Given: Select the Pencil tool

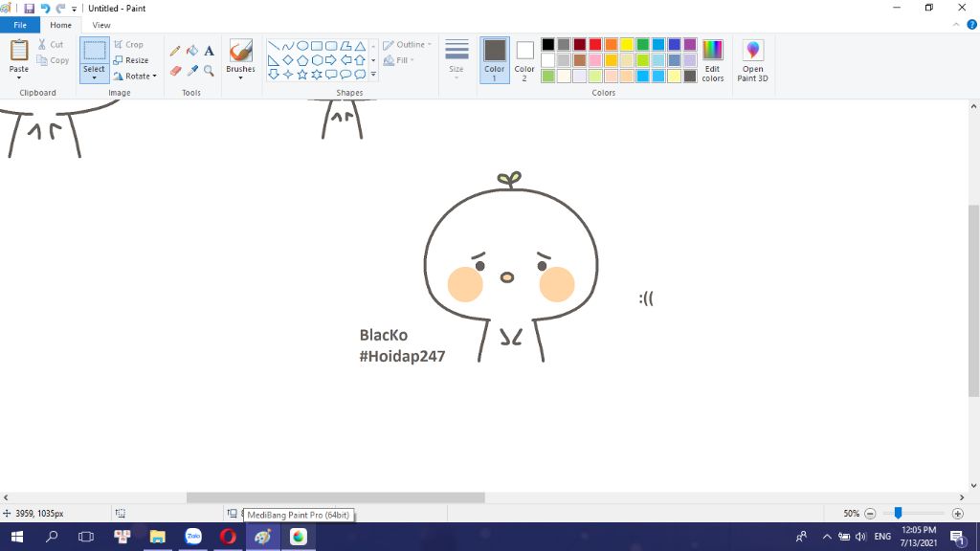Looking at the screenshot, I should click(175, 52).
